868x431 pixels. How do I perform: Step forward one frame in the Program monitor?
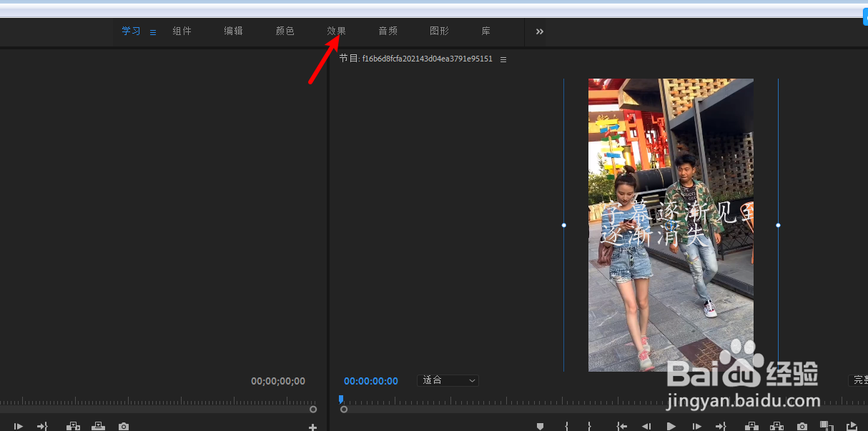click(x=697, y=426)
